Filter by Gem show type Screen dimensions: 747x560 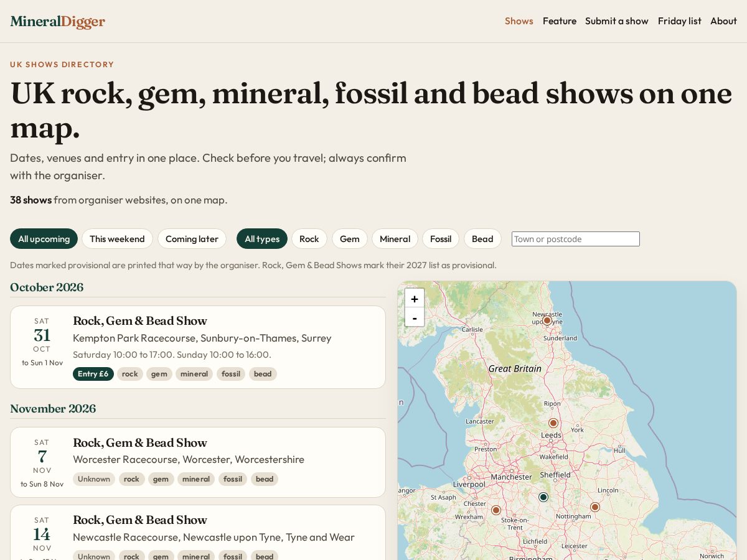click(x=349, y=239)
